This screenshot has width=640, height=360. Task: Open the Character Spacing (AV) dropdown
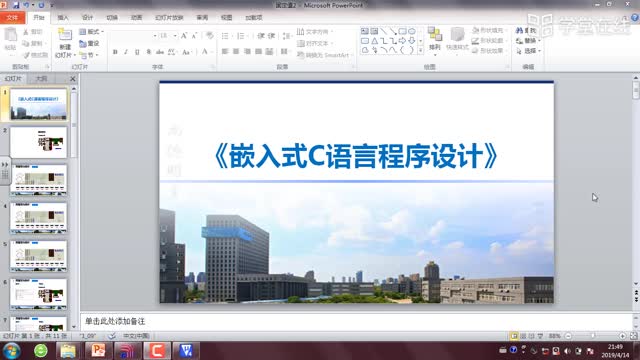point(172,52)
